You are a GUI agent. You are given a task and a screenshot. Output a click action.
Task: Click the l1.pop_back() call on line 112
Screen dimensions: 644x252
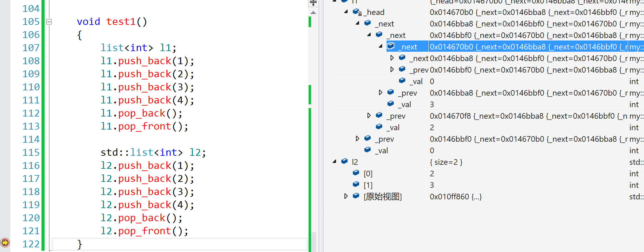pyautogui.click(x=141, y=113)
